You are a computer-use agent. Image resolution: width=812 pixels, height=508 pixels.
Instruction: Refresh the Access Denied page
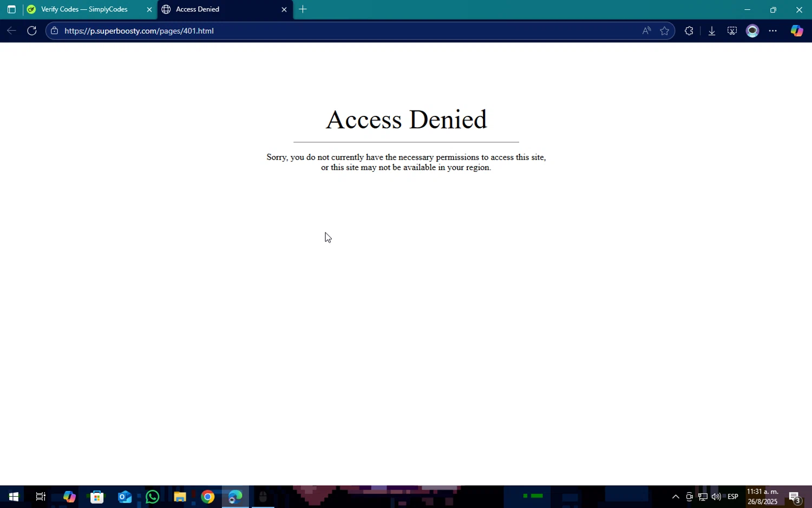32,31
